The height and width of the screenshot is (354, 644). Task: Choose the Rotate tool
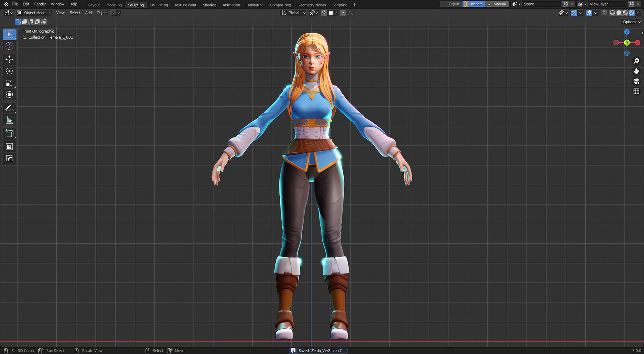click(9, 71)
